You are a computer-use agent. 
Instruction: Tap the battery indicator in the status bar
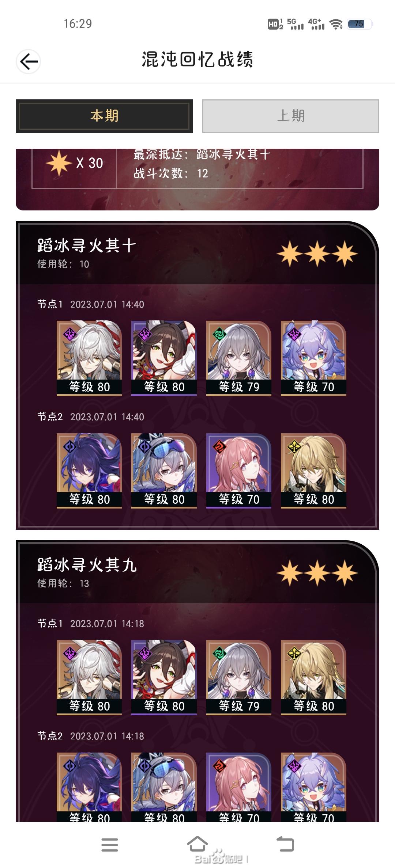(x=359, y=24)
